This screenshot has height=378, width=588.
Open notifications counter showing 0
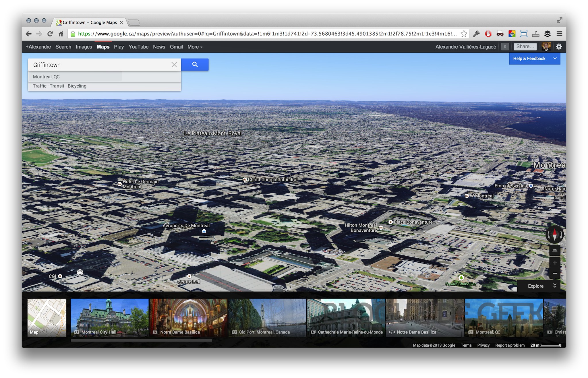[505, 46]
